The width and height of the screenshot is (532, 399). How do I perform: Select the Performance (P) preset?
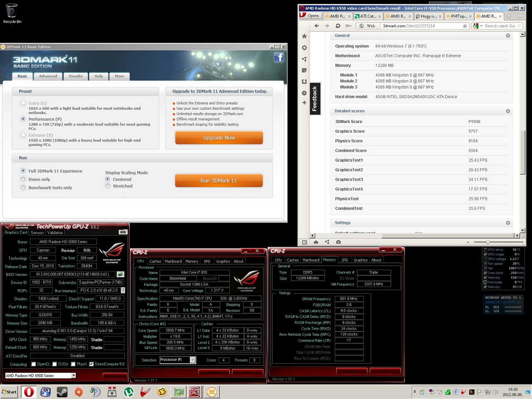point(23,119)
